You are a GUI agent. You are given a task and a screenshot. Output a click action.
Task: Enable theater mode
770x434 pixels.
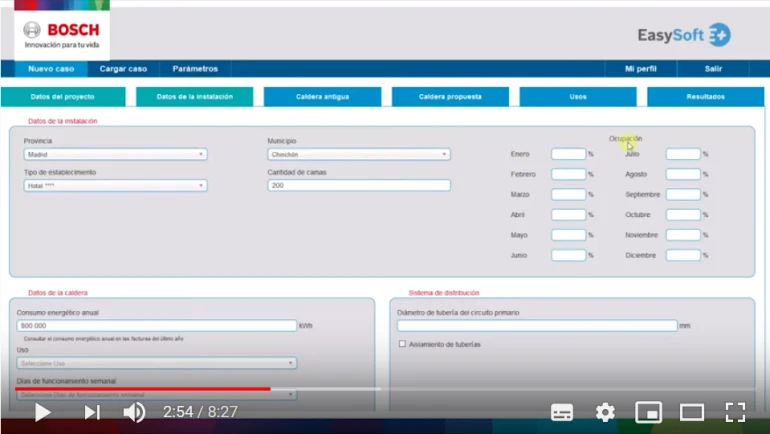[691, 412]
